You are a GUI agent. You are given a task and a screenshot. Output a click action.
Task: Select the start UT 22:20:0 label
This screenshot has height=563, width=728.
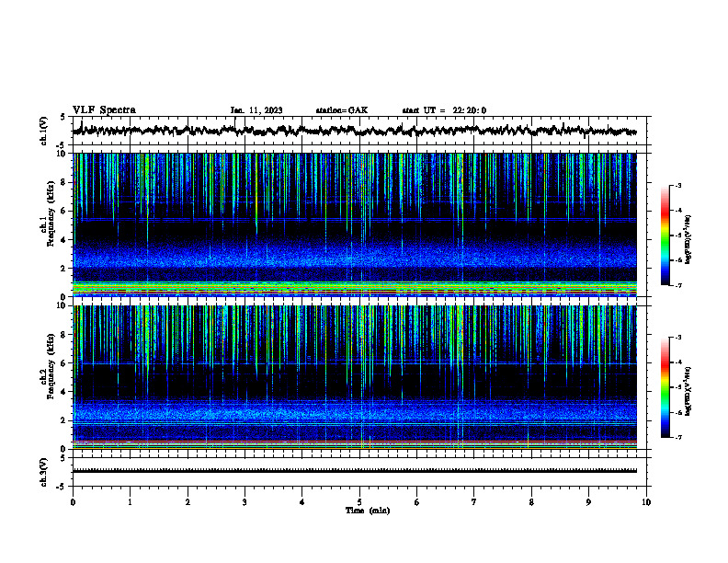tap(444, 110)
